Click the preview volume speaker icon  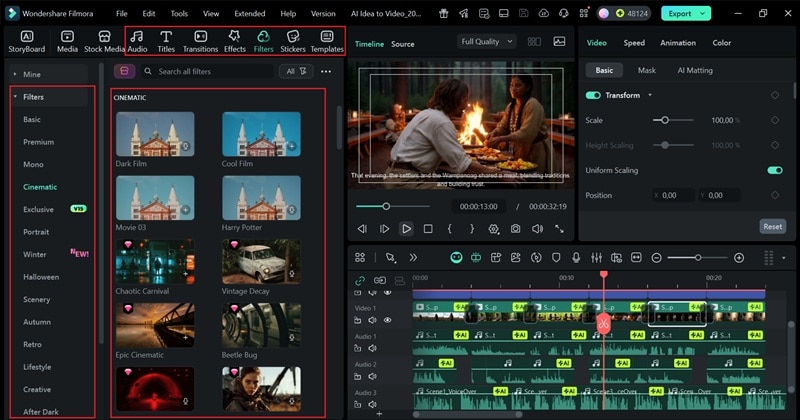(x=538, y=229)
